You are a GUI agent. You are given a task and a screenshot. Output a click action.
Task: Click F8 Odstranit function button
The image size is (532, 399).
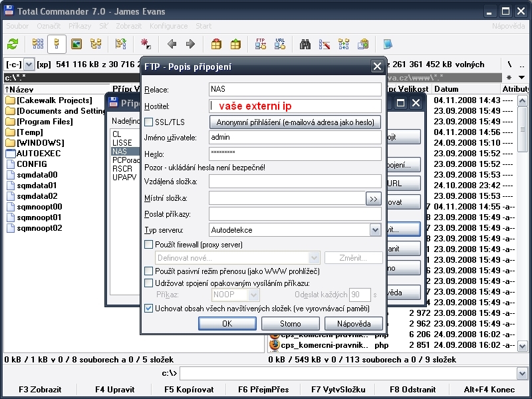412,390
